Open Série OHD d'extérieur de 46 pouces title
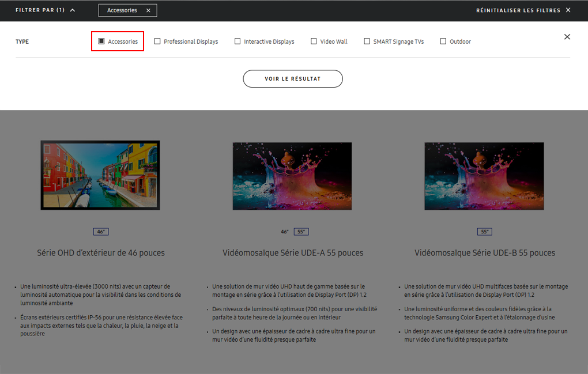The width and height of the screenshot is (588, 374). coord(101,253)
